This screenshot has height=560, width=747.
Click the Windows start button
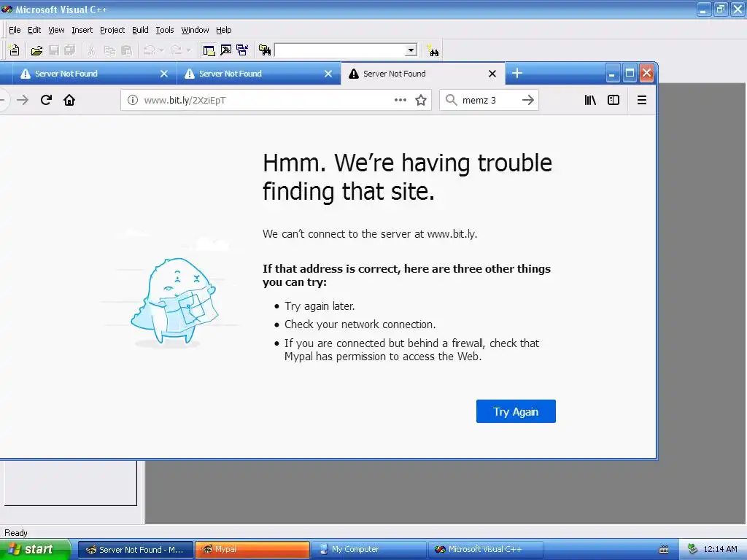point(34,550)
